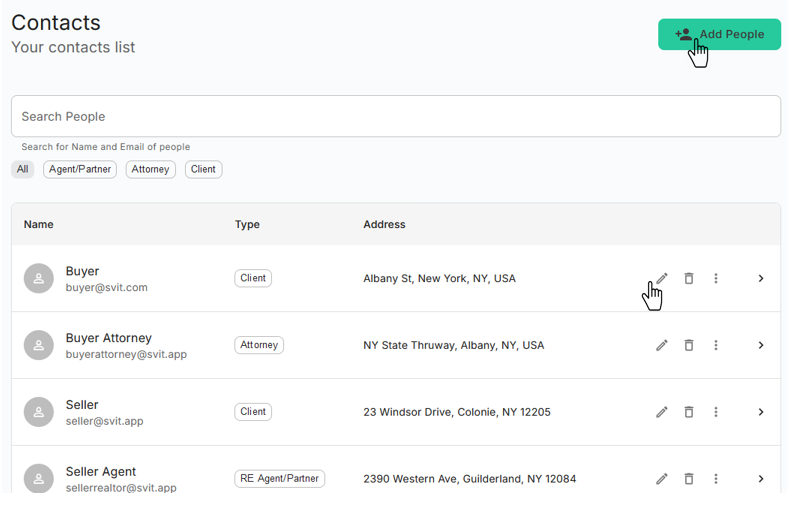
Task: Expand Seller Agent row using chevron arrow
Action: point(761,479)
